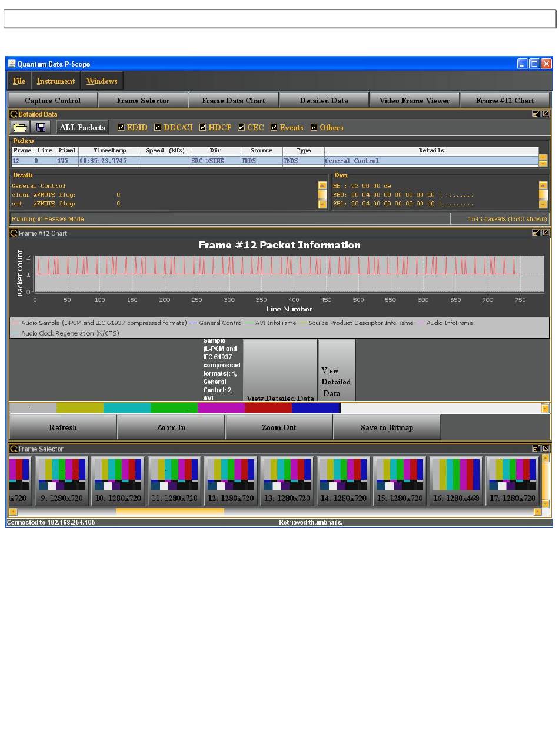Screen dimensions: 559x756
Task: Open the folder icon in Detailed Data
Action: (x=21, y=127)
